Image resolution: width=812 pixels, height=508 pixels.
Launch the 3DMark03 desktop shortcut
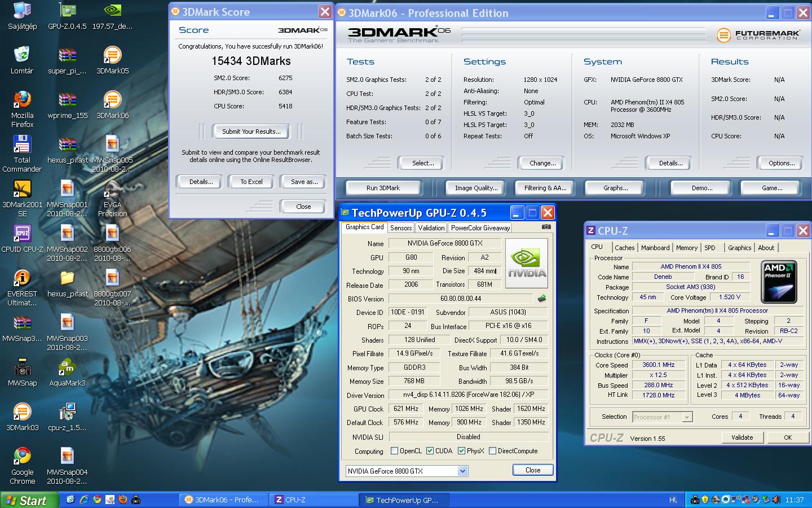coord(22,417)
